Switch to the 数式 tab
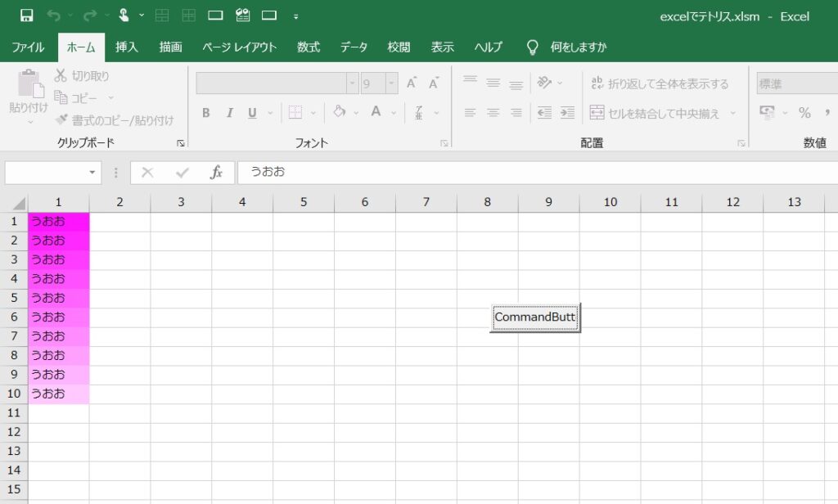Viewport: 838px width, 504px height. pos(309,47)
